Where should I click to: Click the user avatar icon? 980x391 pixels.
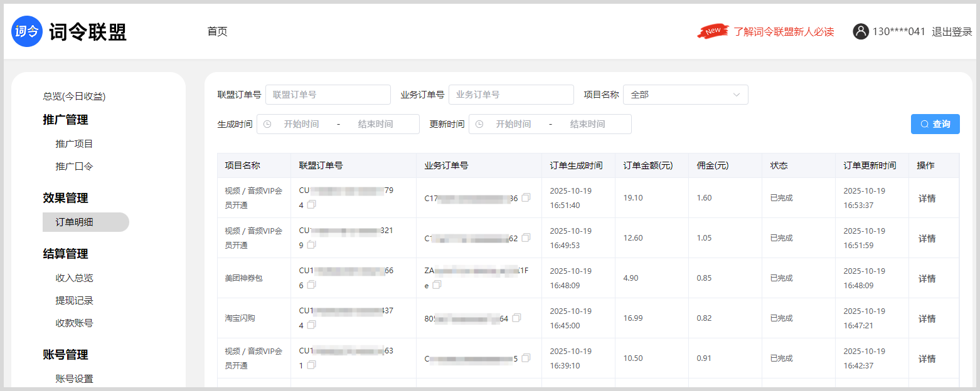tap(860, 31)
